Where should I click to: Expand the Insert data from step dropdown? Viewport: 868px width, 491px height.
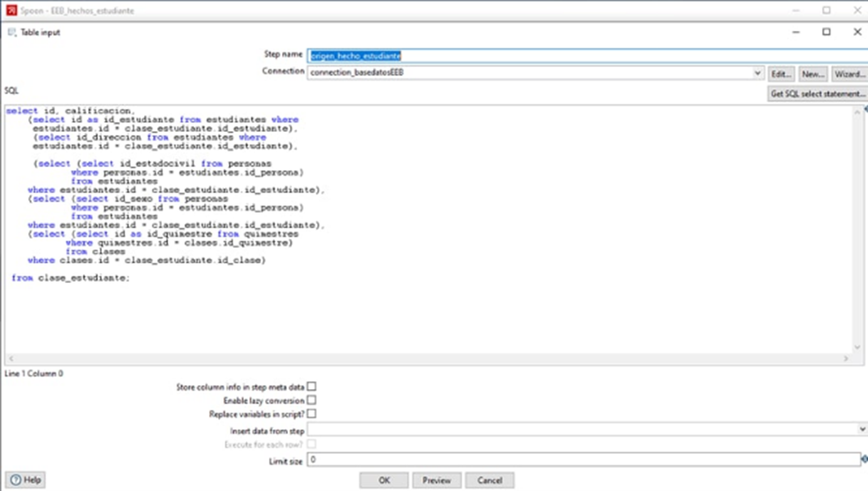pyautogui.click(x=862, y=430)
